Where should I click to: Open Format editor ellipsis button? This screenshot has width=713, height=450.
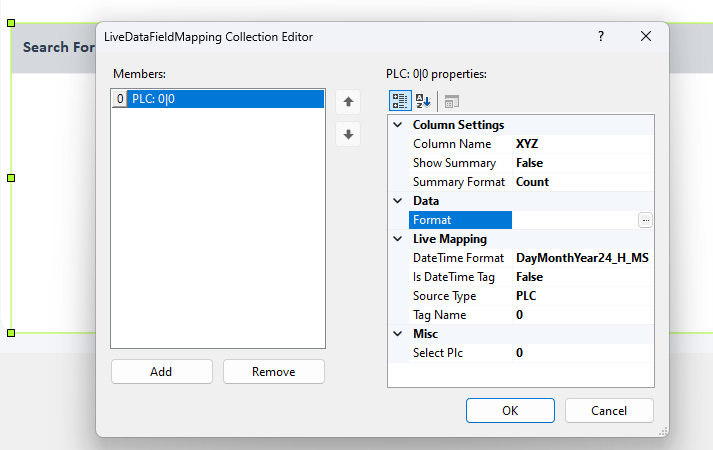coord(646,220)
